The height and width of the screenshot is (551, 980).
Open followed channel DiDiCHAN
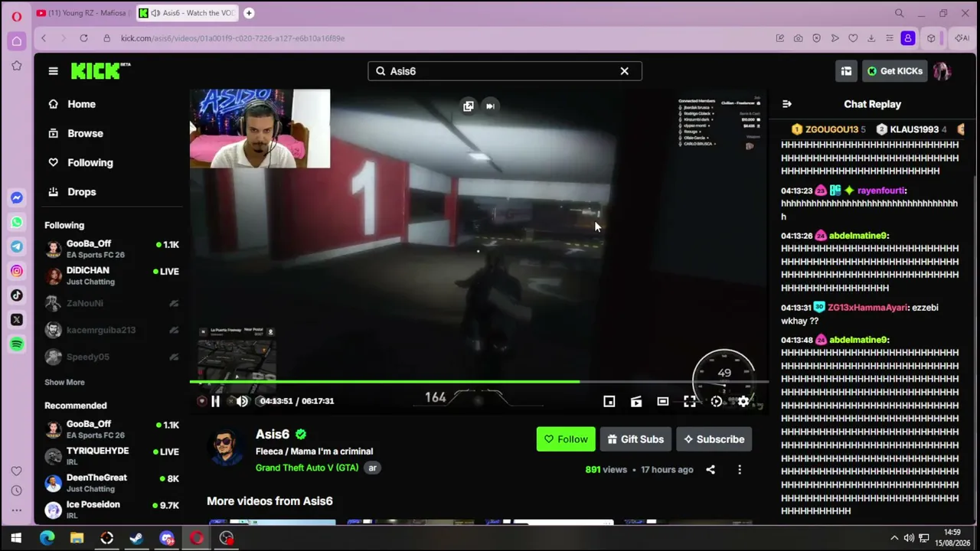pos(112,275)
